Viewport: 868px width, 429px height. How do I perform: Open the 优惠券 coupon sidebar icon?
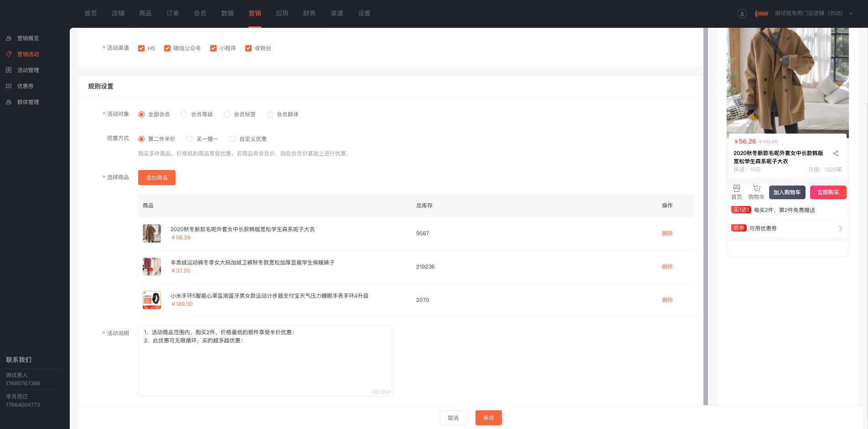[x=9, y=86]
